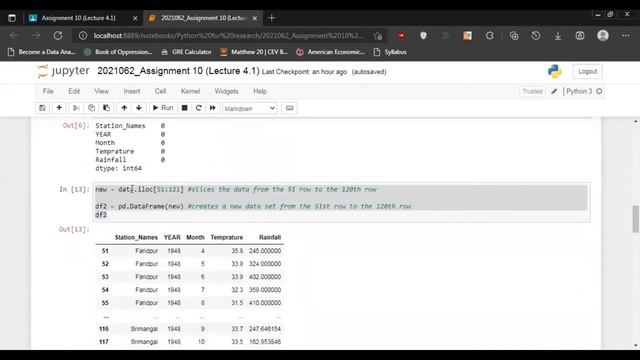The width and height of the screenshot is (640, 360).
Task: Close the Assignment 10 (Lecture 4.1) tab
Action: click(x=135, y=18)
